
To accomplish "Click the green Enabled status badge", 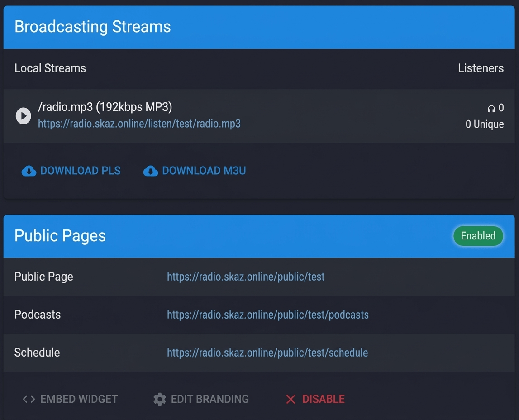I will coord(478,236).
